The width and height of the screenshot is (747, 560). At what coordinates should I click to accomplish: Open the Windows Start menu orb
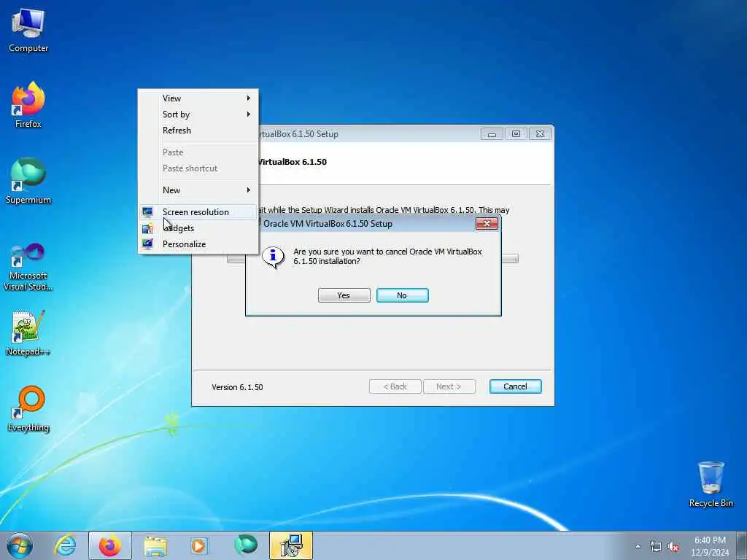click(x=20, y=545)
